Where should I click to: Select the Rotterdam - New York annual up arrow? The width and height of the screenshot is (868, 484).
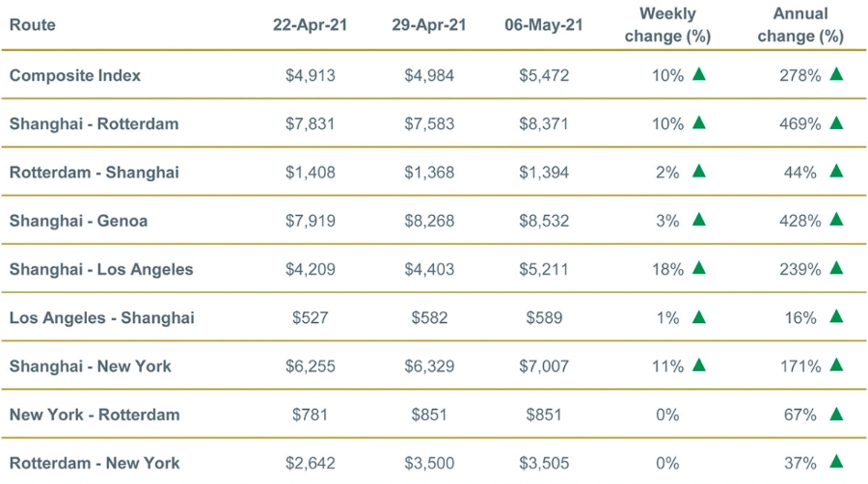(x=836, y=462)
